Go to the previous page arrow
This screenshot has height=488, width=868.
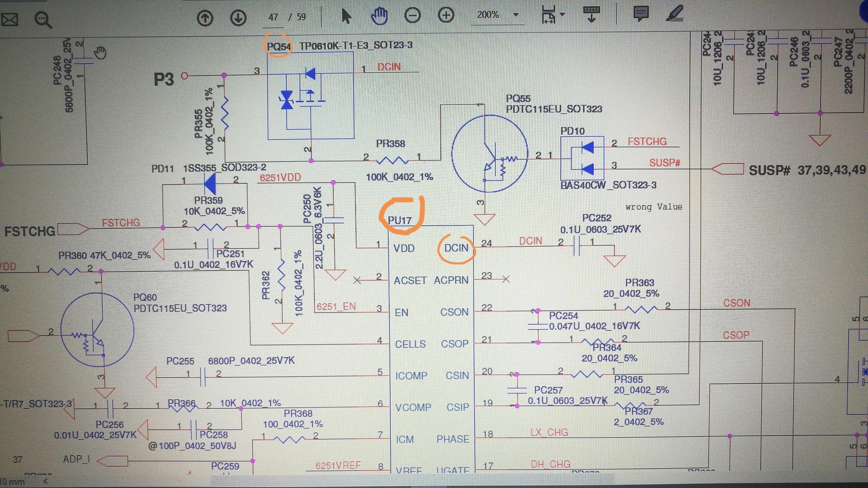pyautogui.click(x=205, y=18)
